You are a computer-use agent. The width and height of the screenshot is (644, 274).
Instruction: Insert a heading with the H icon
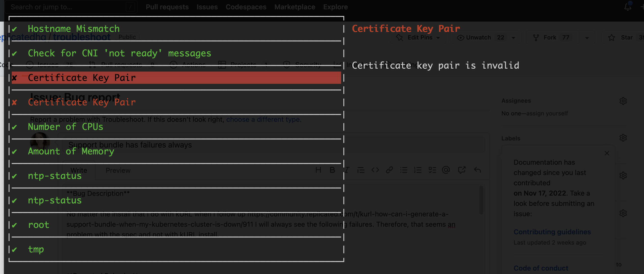tap(318, 170)
